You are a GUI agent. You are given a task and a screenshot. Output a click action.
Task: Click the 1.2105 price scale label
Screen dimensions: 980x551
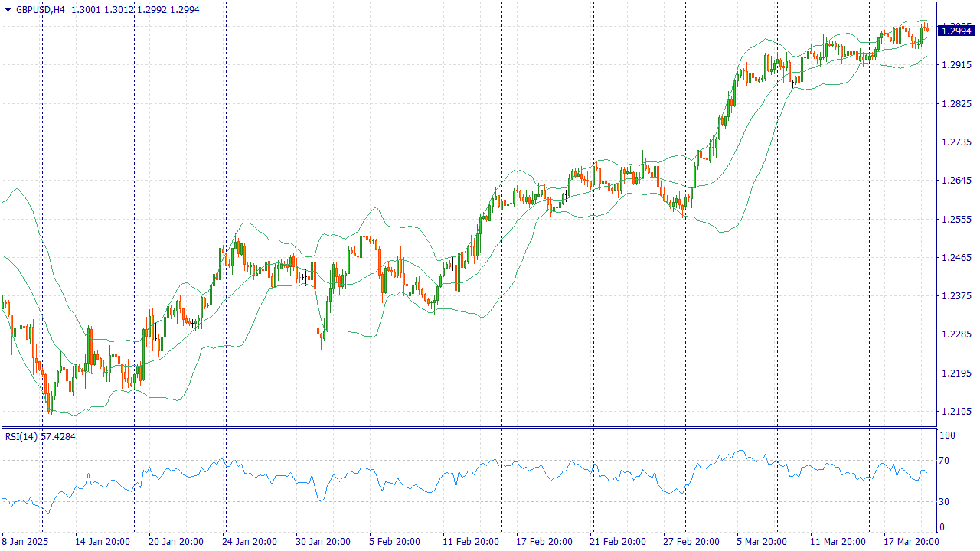point(957,412)
